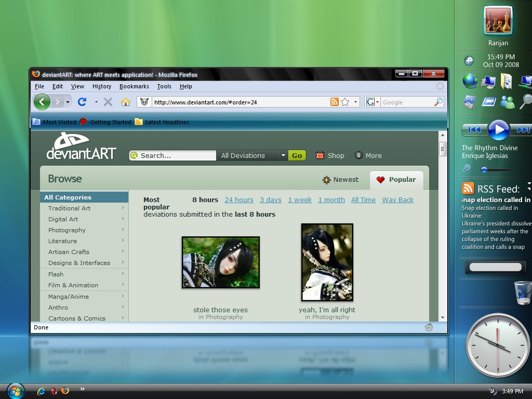This screenshot has width=532, height=399.
Task: Open the File menu
Action: [x=39, y=86]
